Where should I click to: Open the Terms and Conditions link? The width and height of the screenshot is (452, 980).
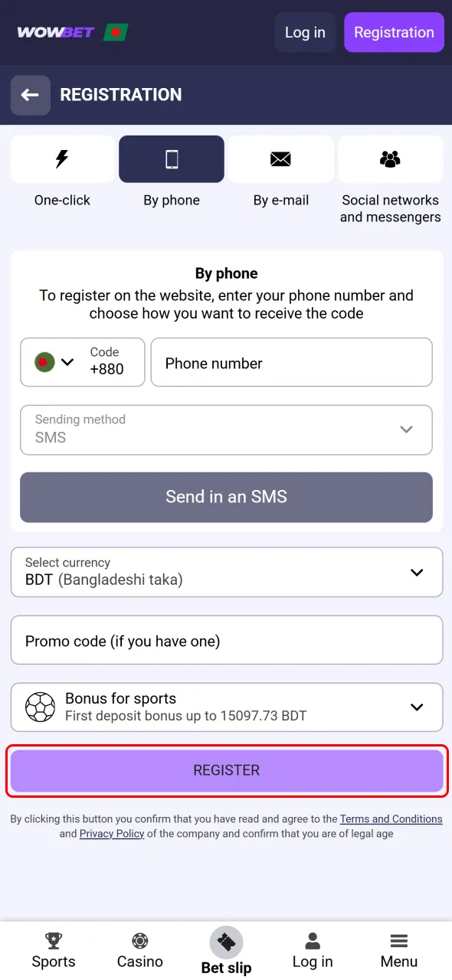[x=391, y=818]
